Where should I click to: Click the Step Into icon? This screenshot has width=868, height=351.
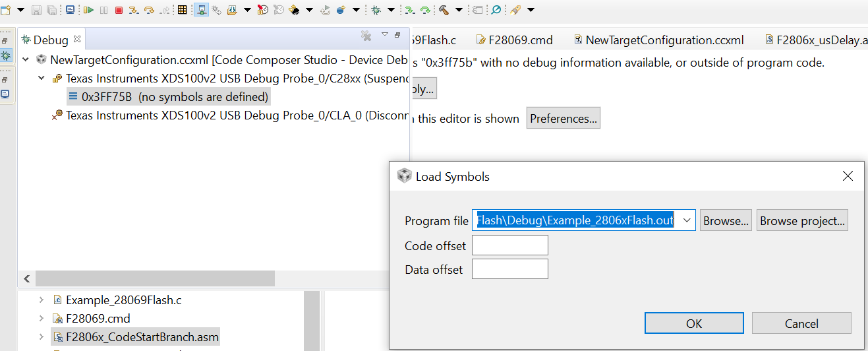point(134,10)
